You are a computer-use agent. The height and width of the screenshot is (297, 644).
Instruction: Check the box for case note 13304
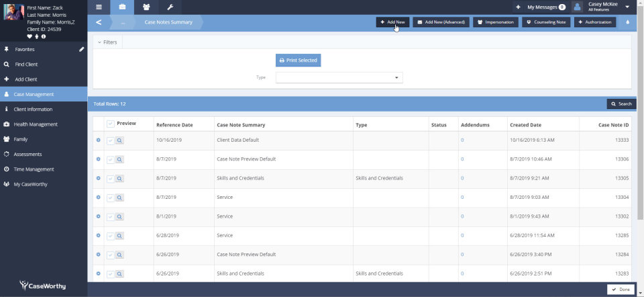[111, 198]
